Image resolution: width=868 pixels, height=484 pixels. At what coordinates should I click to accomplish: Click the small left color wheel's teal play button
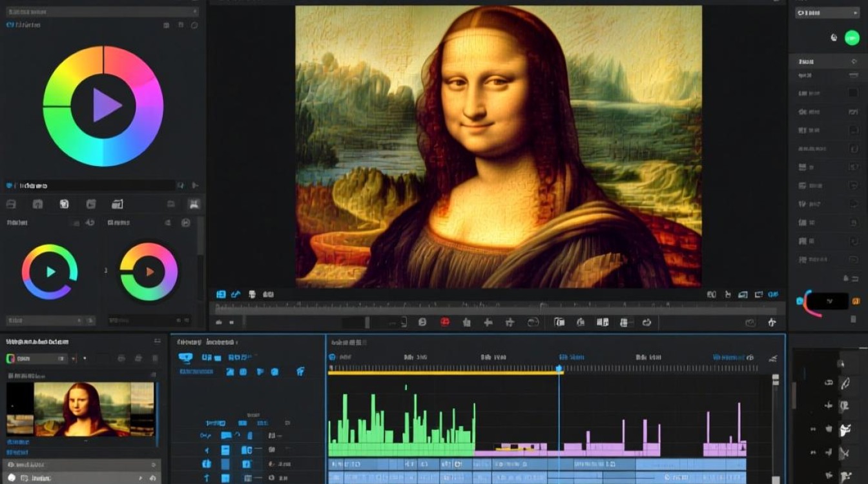pos(50,272)
